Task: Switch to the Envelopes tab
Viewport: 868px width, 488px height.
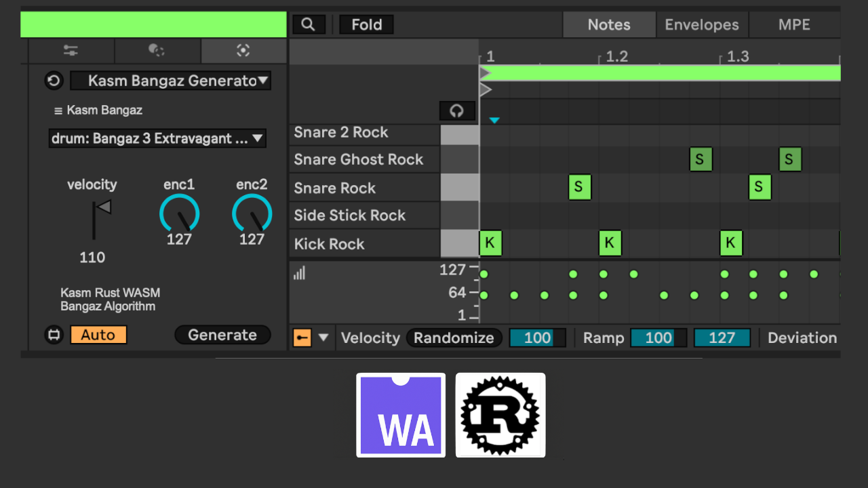Action: (x=701, y=25)
